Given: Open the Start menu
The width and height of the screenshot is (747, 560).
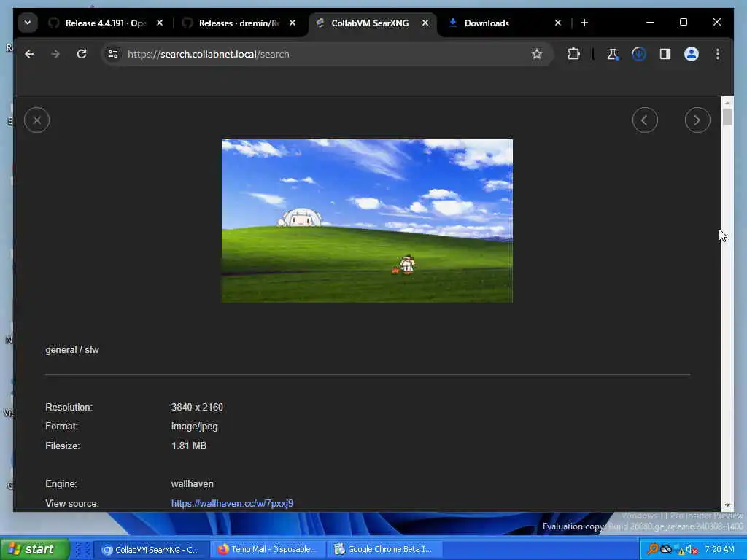Looking at the screenshot, I should pos(34,549).
